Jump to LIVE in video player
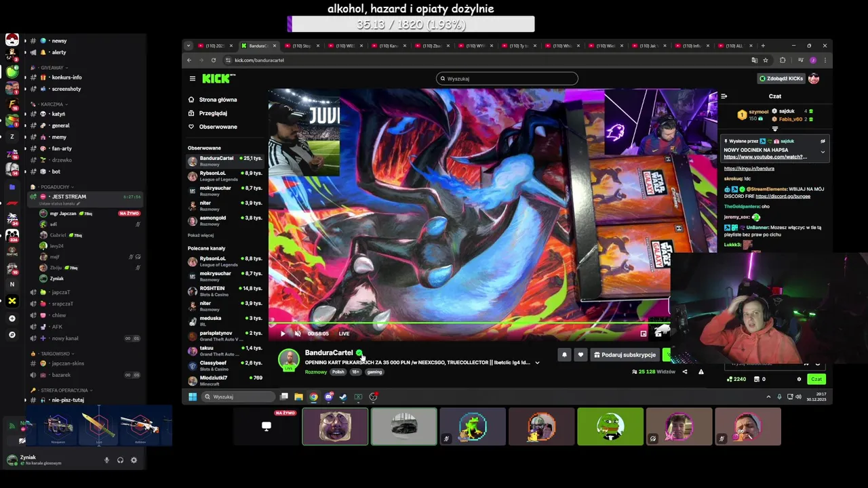Screen dimensions: 868x488 (344, 333)
